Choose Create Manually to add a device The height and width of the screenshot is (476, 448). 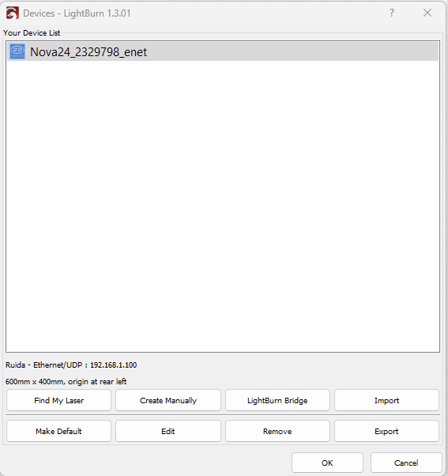tap(168, 400)
